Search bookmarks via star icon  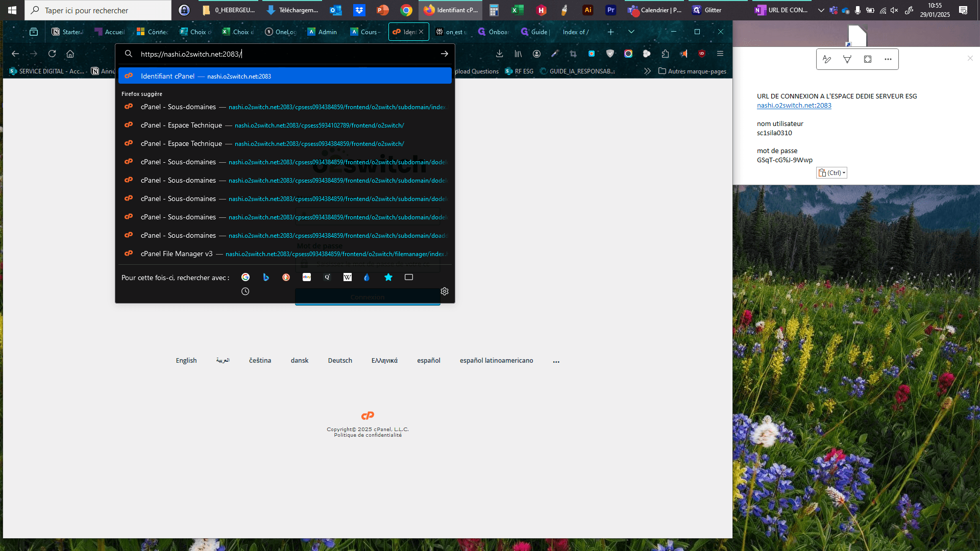coord(388,277)
